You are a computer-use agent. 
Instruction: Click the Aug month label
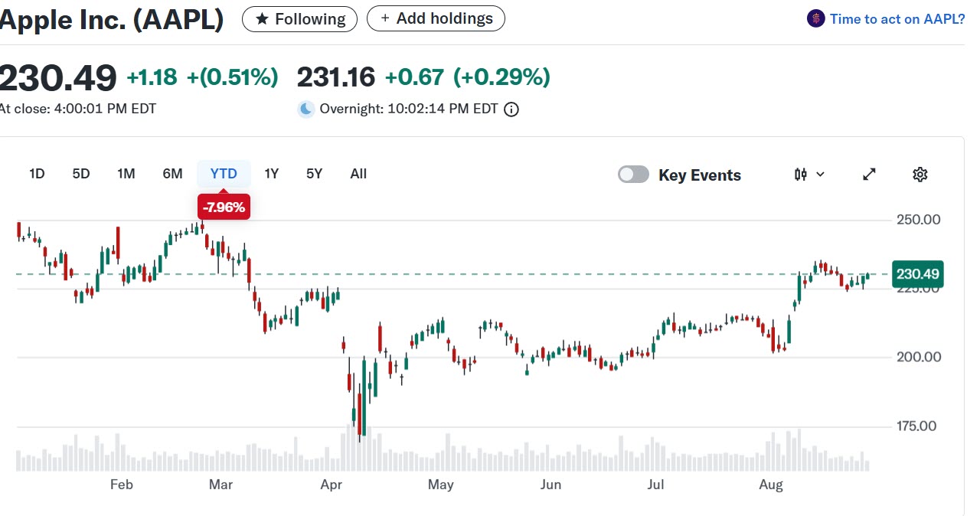point(771,485)
